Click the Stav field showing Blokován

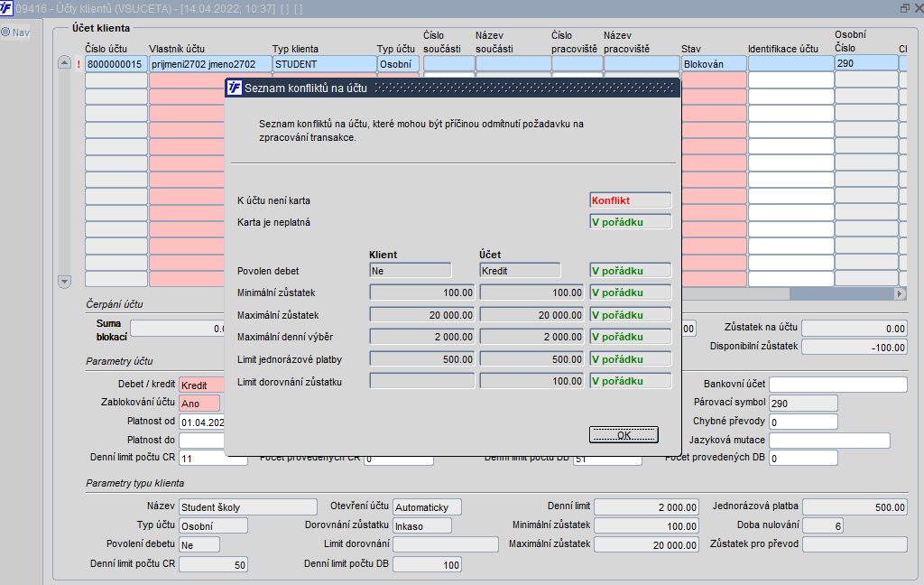coord(714,64)
